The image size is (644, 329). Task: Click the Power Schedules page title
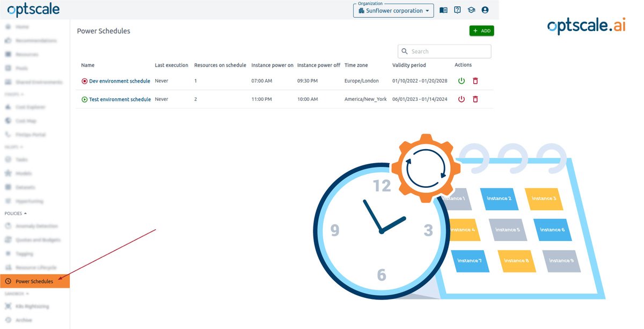coord(104,31)
